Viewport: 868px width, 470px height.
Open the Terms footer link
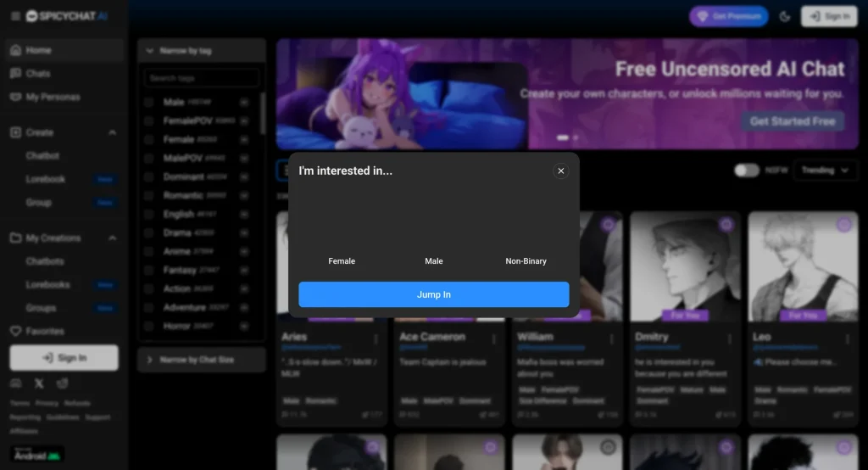(19, 404)
